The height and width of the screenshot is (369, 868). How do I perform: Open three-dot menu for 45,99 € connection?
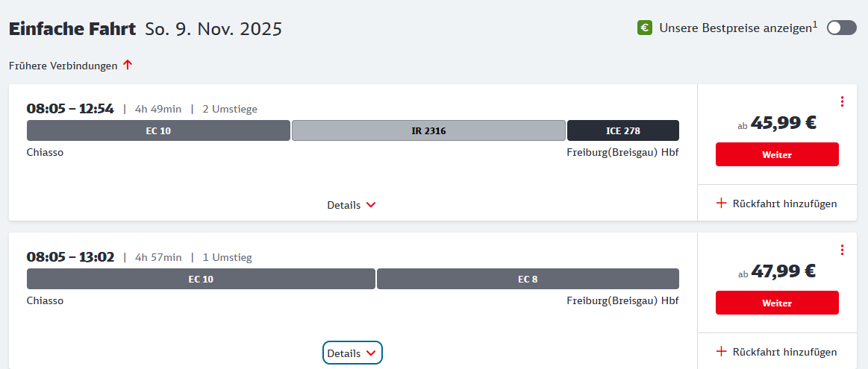click(842, 101)
